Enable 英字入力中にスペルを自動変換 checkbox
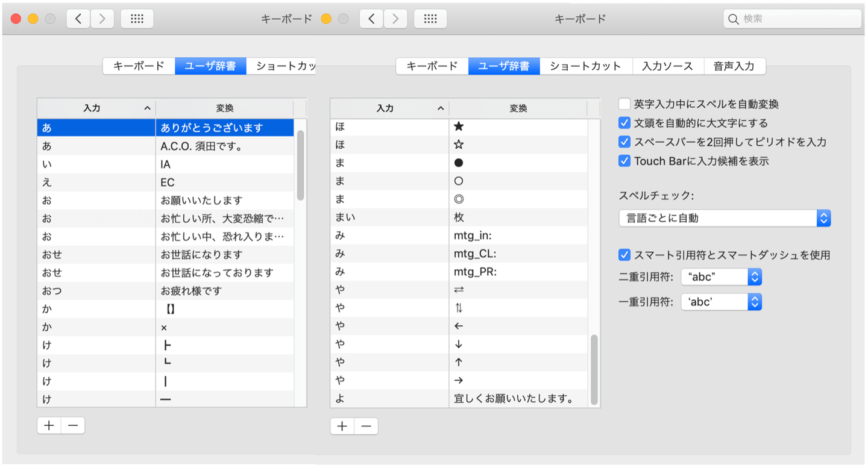 click(624, 104)
